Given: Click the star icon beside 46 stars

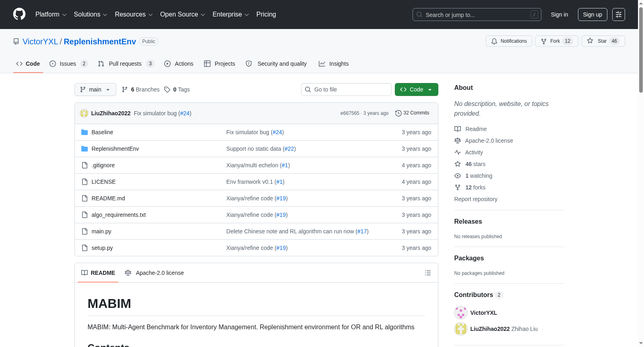Looking at the screenshot, I should pos(458,164).
